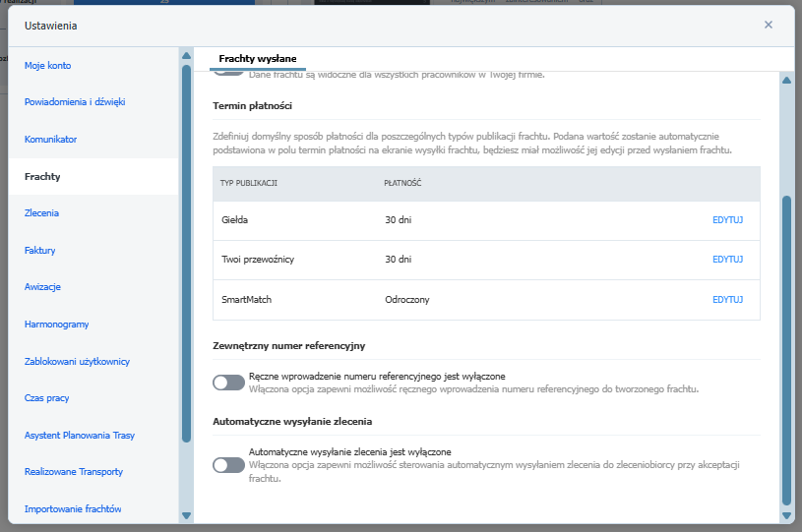This screenshot has width=802, height=532.
Task: Enable automatyczne wysyłanie zlecenia toggle
Action: (x=228, y=465)
